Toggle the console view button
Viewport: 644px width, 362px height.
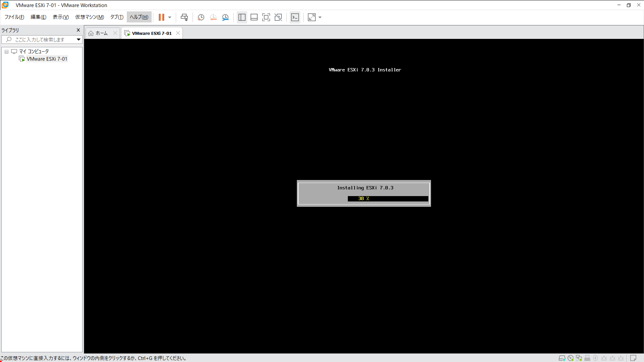click(295, 17)
